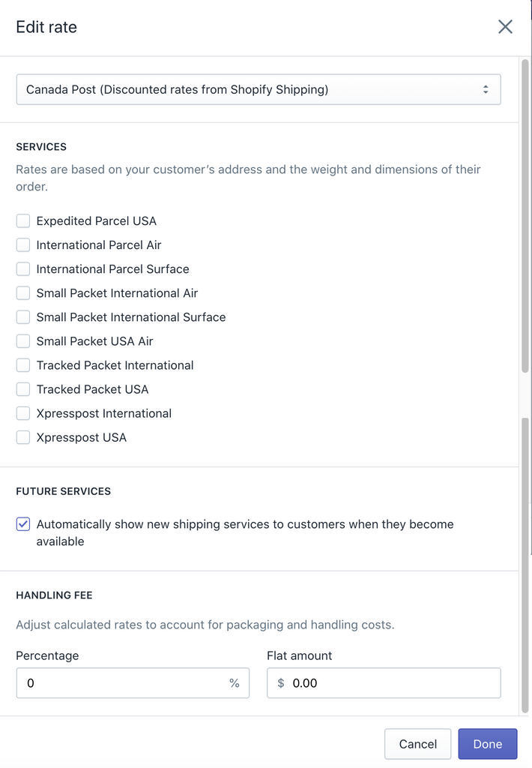Check Small Packet International Surface

point(22,316)
